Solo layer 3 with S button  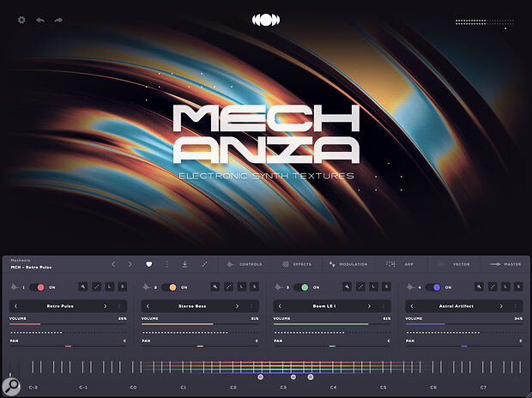386,286
